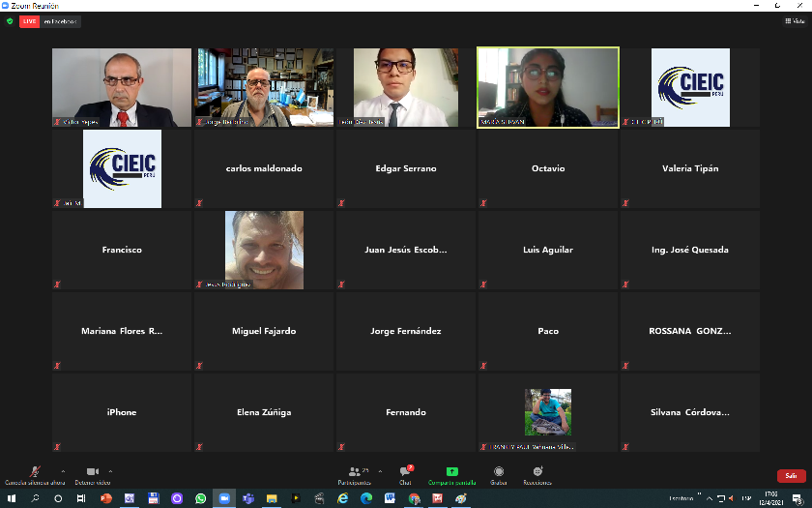Open the Chat panel

(x=406, y=473)
